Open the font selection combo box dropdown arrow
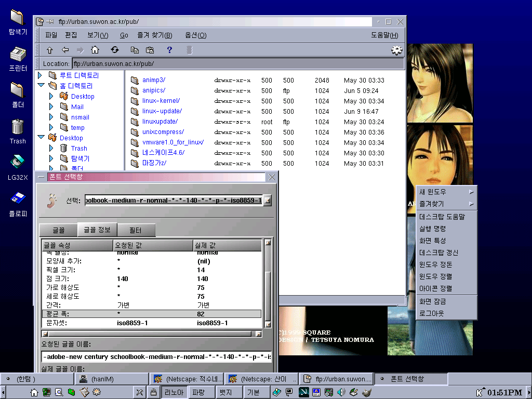Screen dimensions: 532x399 click(268, 201)
